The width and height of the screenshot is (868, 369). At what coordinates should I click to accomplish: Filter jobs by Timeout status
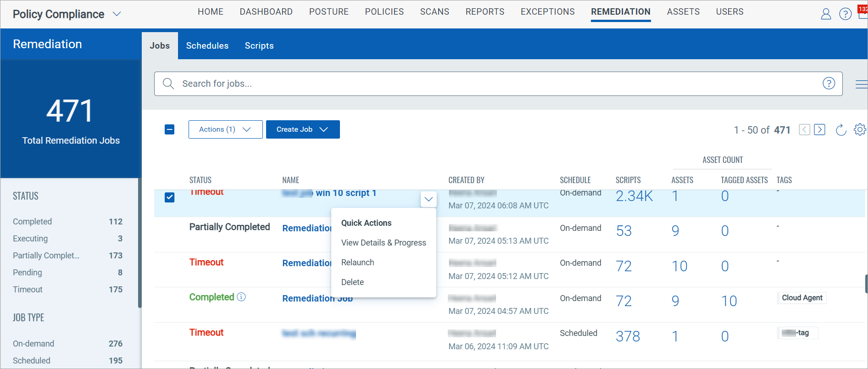pyautogui.click(x=28, y=290)
